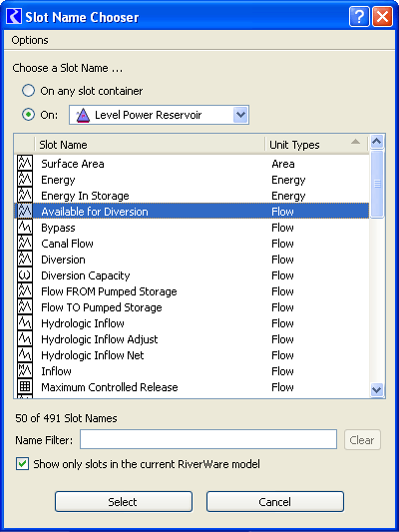399x532 pixels.
Task: Click the Hydrologic Inflow Net slot icon
Action: 25,354
